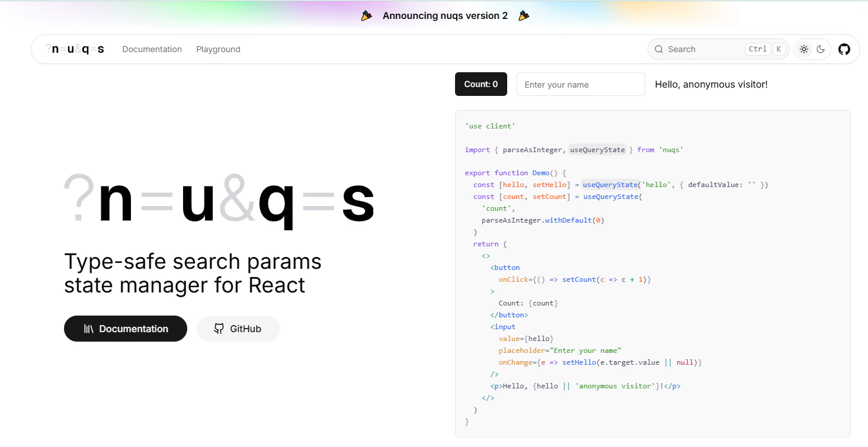Click the placeholder="Enter your name" code line
Image resolution: width=868 pixels, height=447 pixels.
560,350
